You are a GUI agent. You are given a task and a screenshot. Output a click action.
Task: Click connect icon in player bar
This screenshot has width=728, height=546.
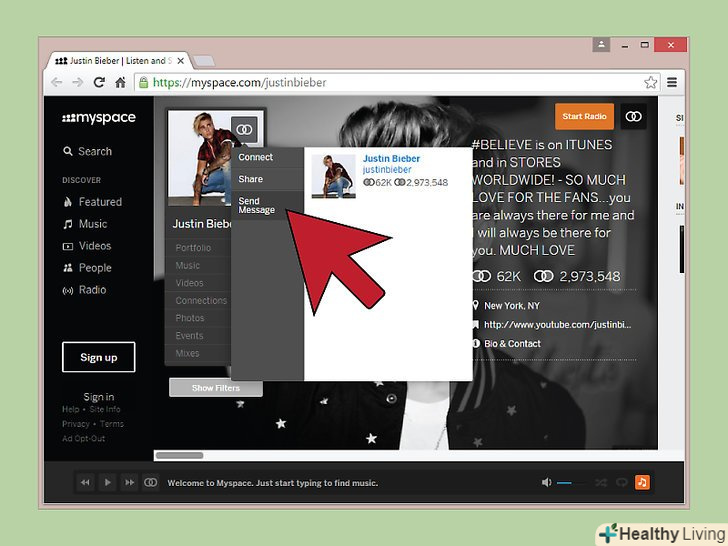[150, 482]
